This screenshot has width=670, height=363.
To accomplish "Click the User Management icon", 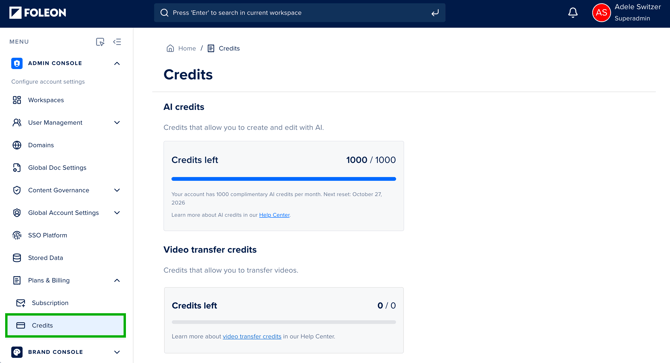I will [x=17, y=123].
